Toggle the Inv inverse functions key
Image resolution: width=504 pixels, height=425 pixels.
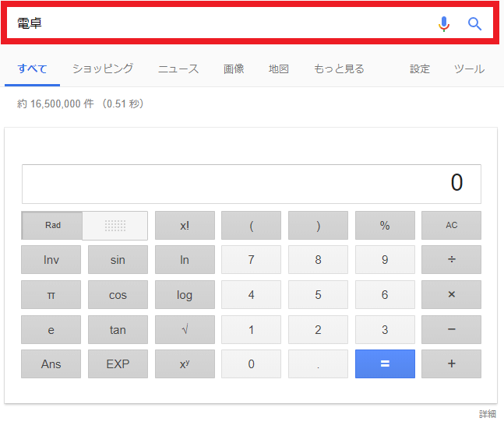pos(51,259)
